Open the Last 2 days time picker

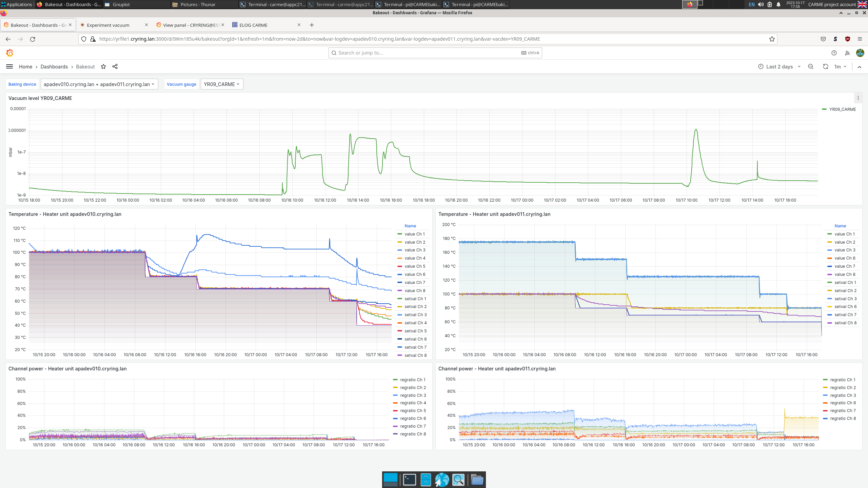tap(779, 67)
